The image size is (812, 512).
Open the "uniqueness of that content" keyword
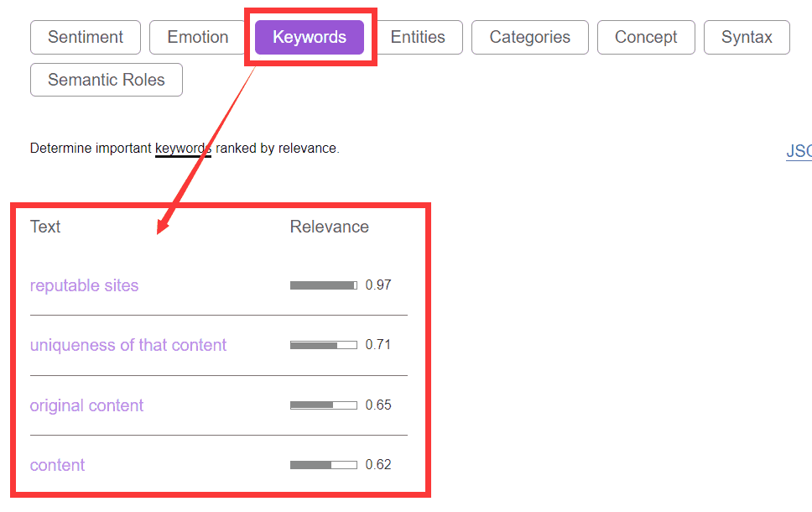(x=128, y=345)
